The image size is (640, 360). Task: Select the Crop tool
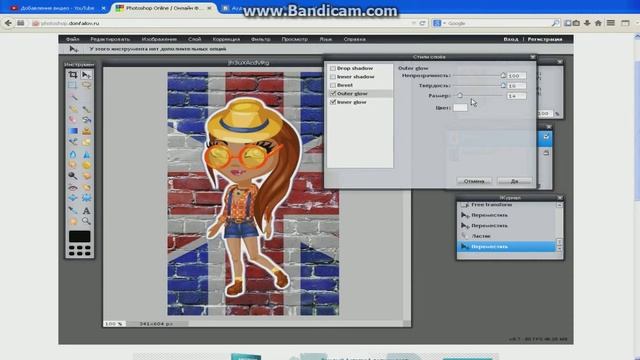pos(73,75)
